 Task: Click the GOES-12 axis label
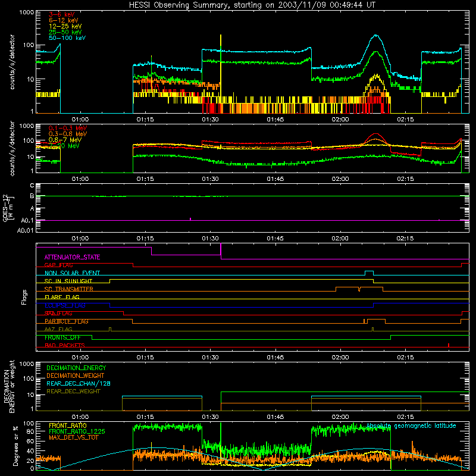coord(8,208)
